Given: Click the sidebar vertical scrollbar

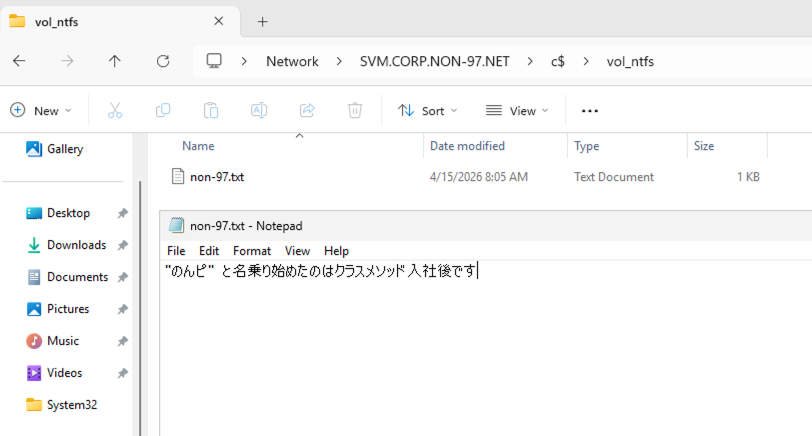Looking at the screenshot, I should tap(140, 308).
